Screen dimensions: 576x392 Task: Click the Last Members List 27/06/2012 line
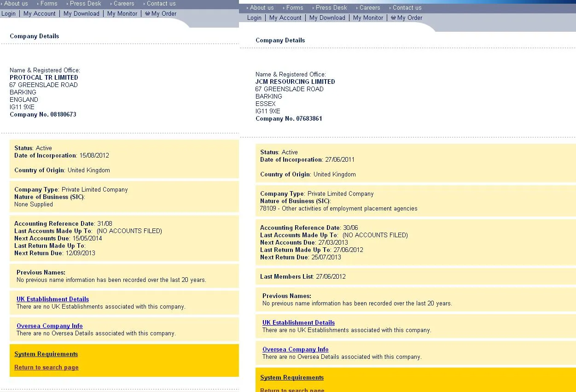(303, 277)
